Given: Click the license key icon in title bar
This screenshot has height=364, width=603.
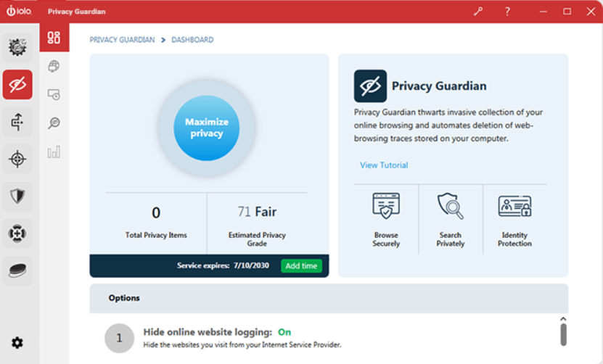Looking at the screenshot, I should (478, 12).
